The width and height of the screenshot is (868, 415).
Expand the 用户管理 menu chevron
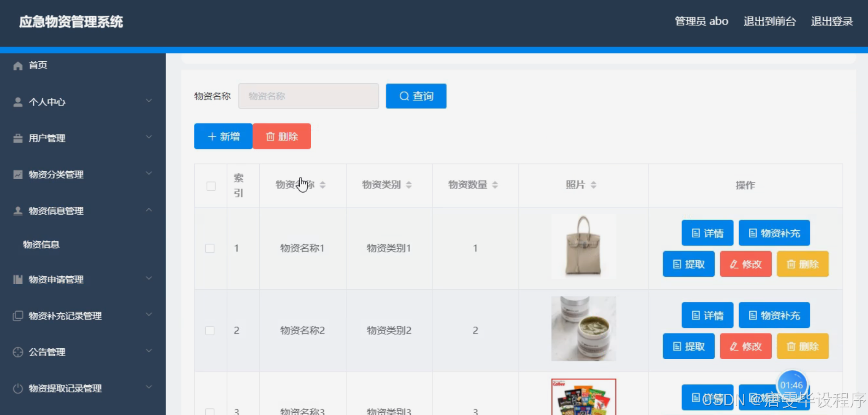tap(149, 137)
